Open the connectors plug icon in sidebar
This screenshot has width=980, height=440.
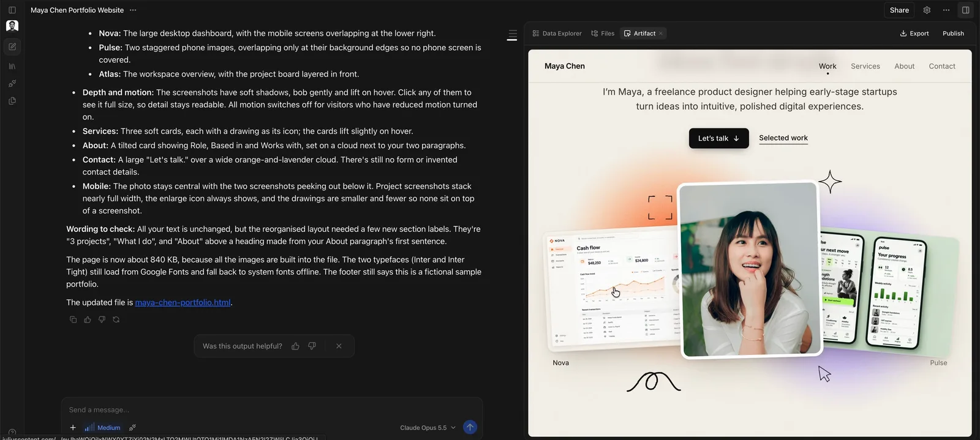point(12,83)
